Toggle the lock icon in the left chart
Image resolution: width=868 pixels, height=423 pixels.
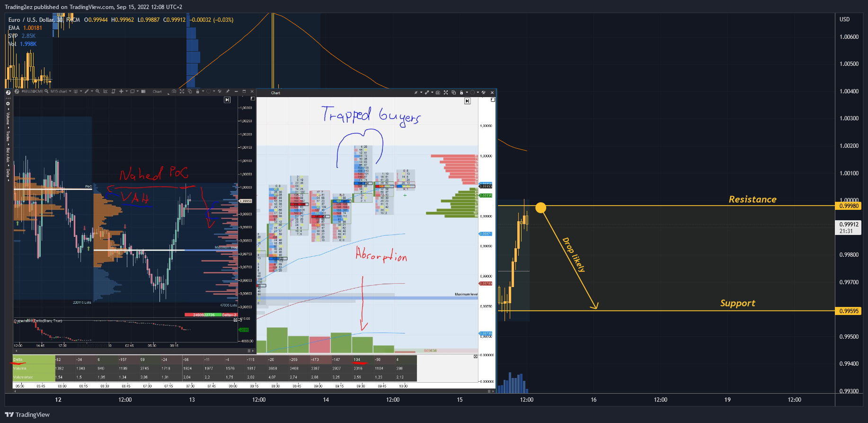click(197, 91)
